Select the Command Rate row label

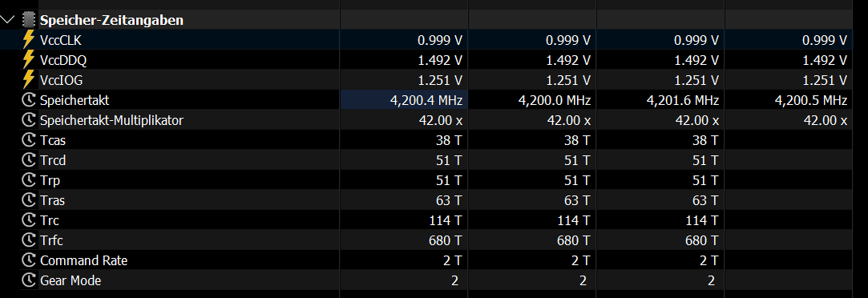83,260
